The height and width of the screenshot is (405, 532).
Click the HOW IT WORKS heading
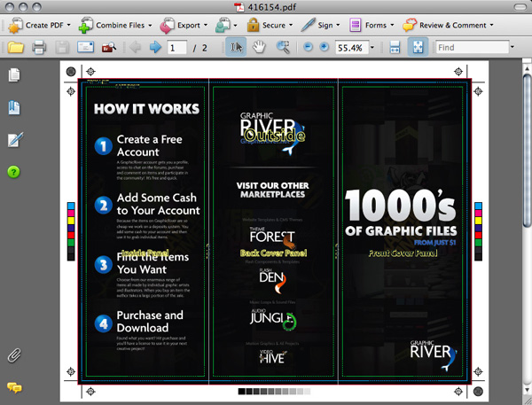[146, 109]
